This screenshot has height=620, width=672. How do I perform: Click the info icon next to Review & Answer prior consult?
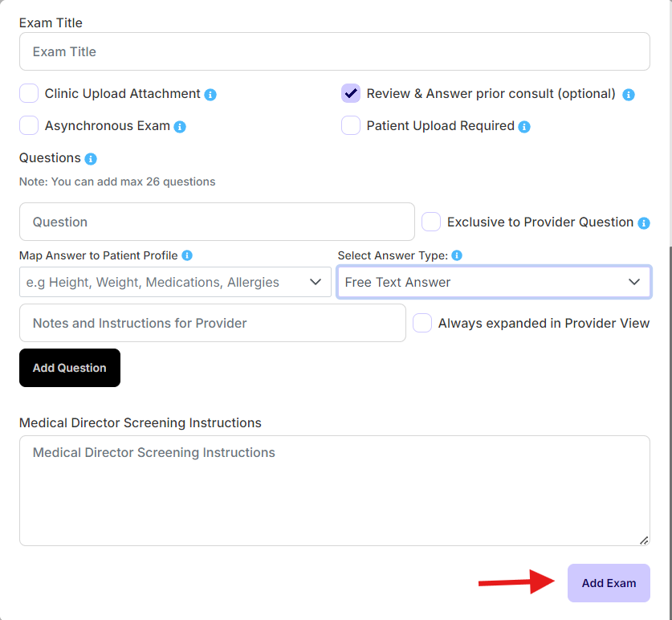(x=629, y=94)
